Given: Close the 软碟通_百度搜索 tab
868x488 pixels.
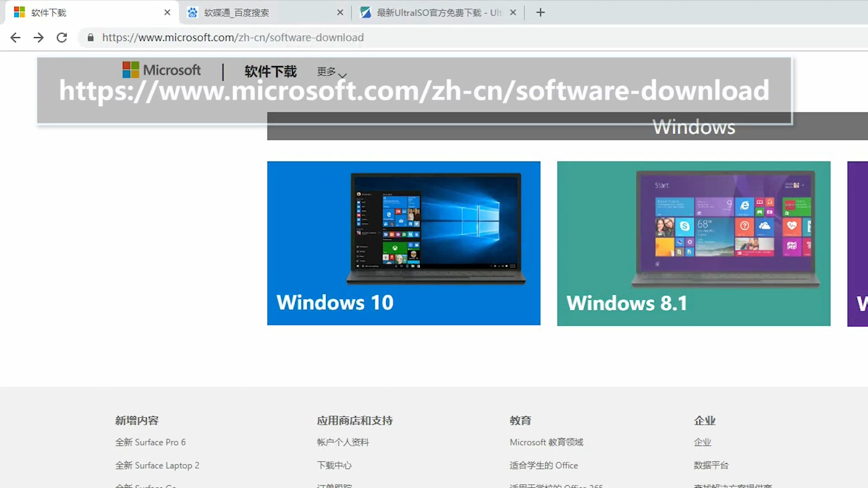Looking at the screenshot, I should click(x=340, y=13).
